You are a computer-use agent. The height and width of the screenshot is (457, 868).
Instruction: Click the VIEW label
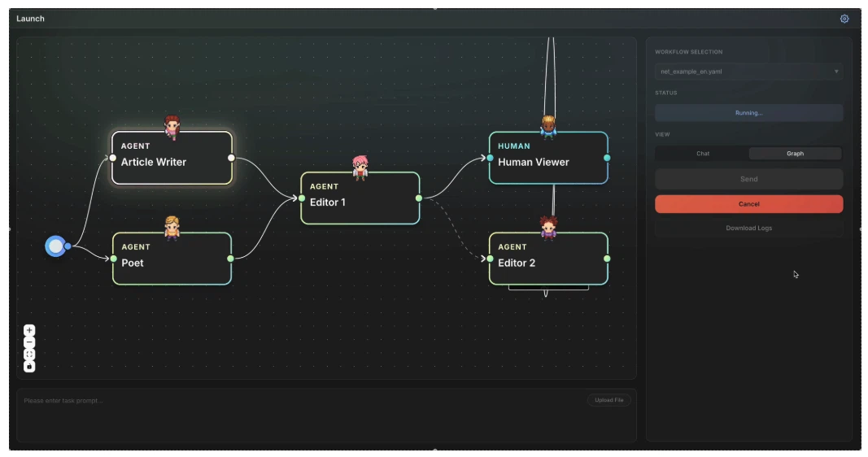[x=662, y=134]
